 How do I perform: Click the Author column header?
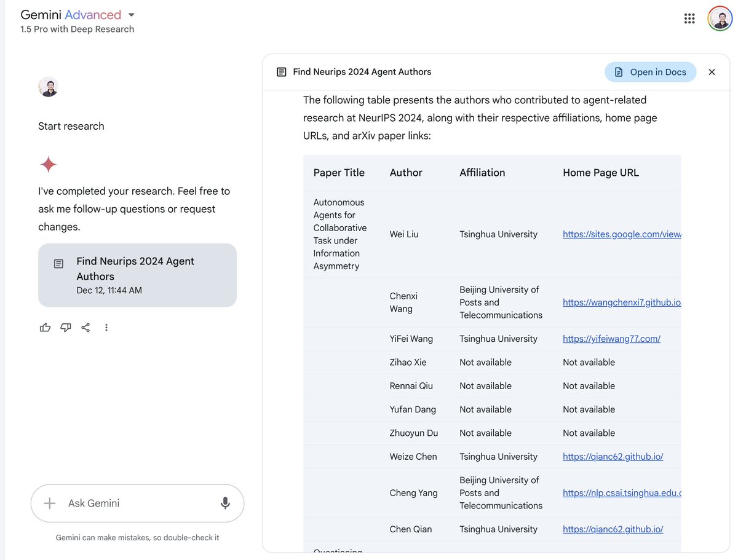(x=406, y=173)
